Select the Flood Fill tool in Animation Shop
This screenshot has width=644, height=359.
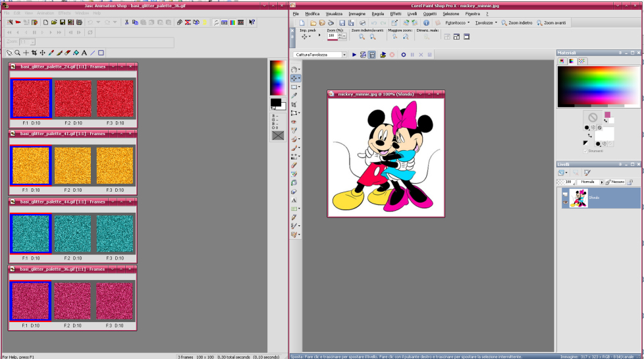pyautogui.click(x=76, y=53)
